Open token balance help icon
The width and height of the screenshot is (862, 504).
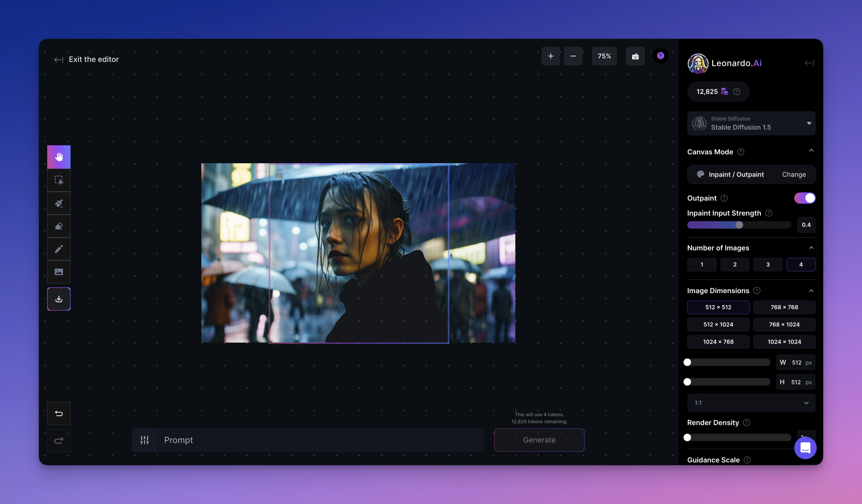[737, 92]
